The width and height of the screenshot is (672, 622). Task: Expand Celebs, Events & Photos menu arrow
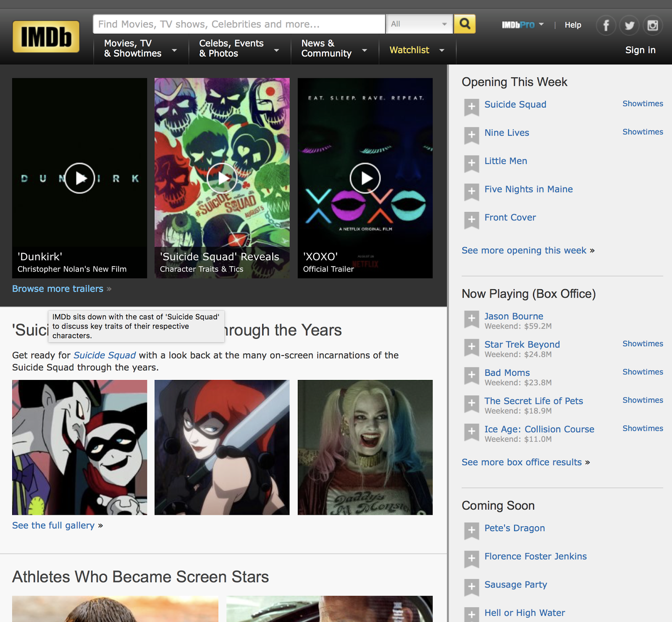tap(276, 50)
